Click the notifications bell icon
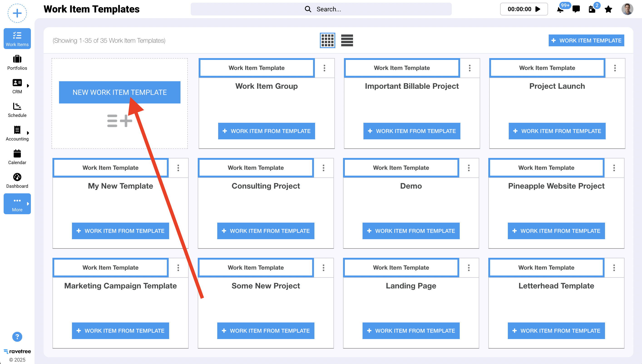642x364 pixels. 560,10
